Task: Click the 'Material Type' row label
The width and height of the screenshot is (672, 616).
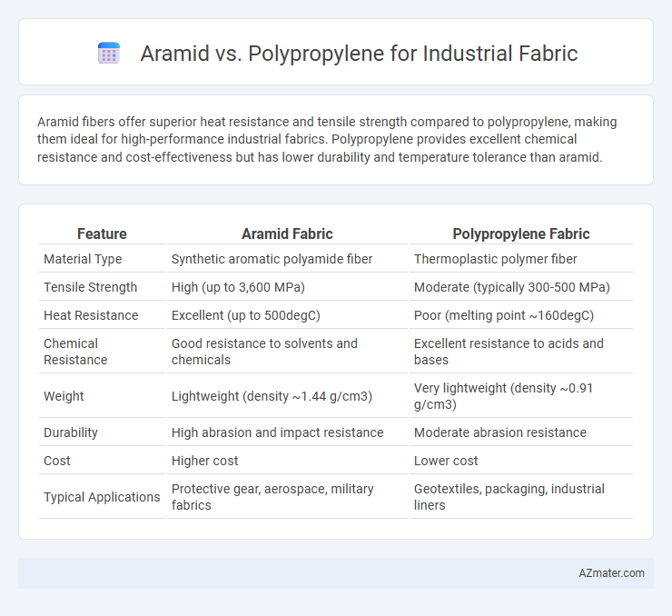Action: pyautogui.click(x=83, y=259)
